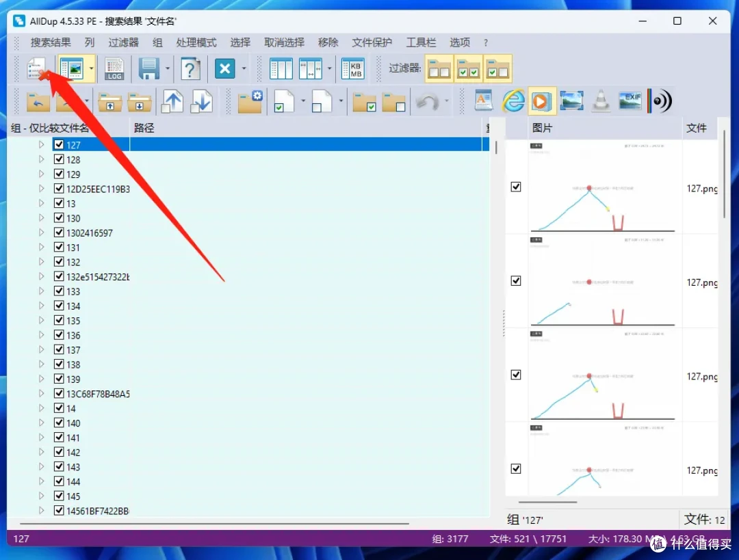Viewport: 739px width, 560px height.
Task: Click the 文件 column header in preview
Action: click(700, 128)
